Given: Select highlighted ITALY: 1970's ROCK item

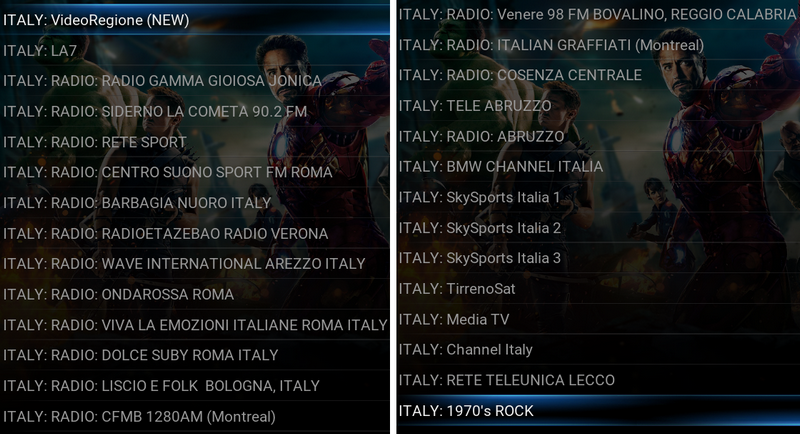Looking at the screenshot, I should point(598,411).
